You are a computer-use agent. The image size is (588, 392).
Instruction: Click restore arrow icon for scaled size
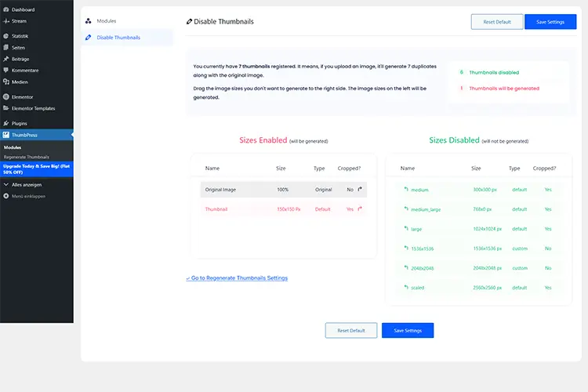pyautogui.click(x=406, y=287)
